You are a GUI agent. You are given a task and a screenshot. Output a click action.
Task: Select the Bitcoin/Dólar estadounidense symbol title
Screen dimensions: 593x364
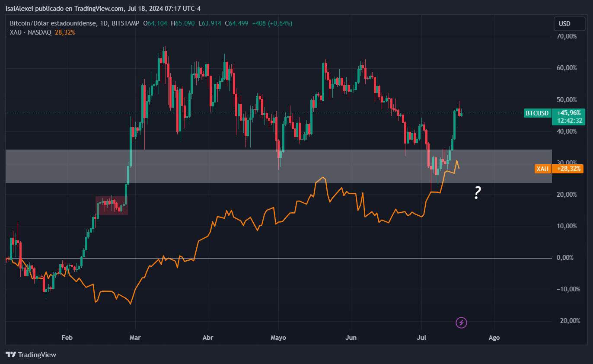tap(53, 23)
